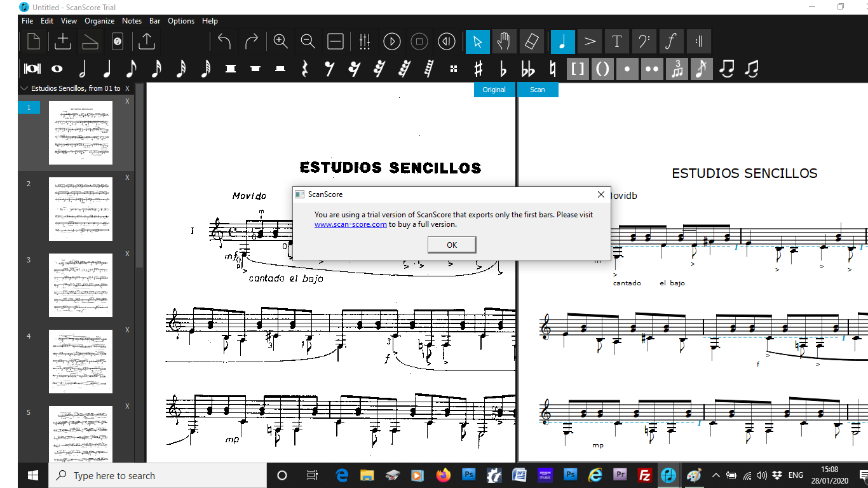Open the dynamics (f) tool
The width and height of the screenshot is (868, 488).
coord(671,41)
